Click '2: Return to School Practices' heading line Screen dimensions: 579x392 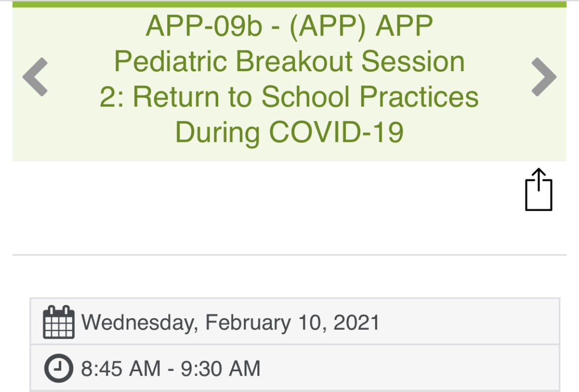coord(289,97)
